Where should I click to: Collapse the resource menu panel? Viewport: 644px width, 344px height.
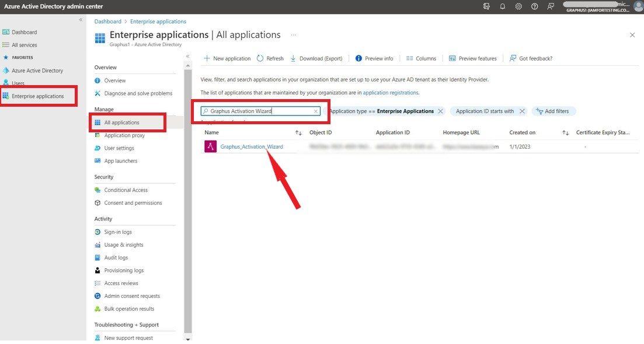187,57
